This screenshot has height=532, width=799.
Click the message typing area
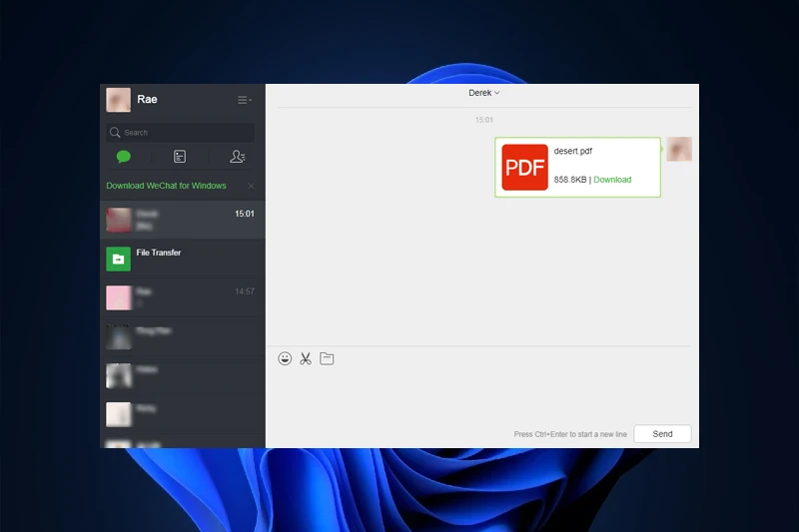[x=482, y=394]
